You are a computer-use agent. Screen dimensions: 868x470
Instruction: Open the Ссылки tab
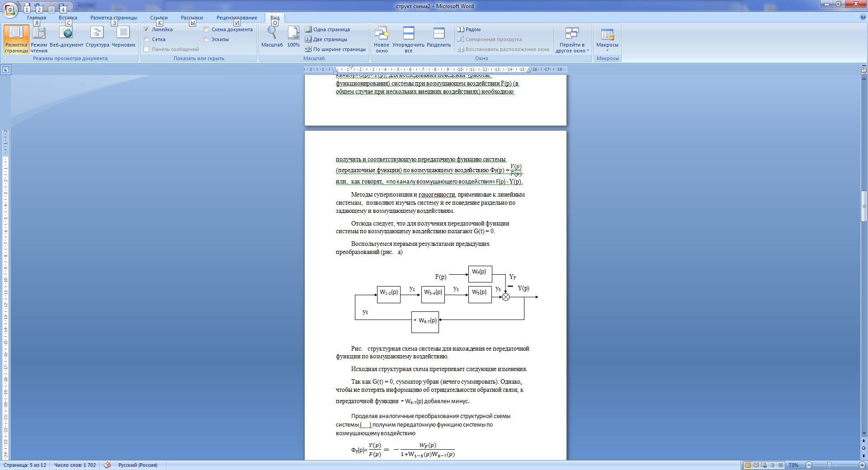tap(159, 18)
